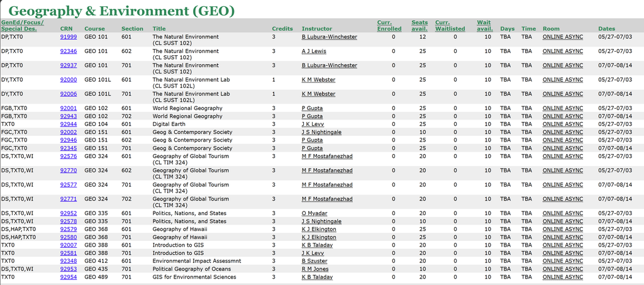Click the Curr. Waitlisted column header

[x=450, y=25]
